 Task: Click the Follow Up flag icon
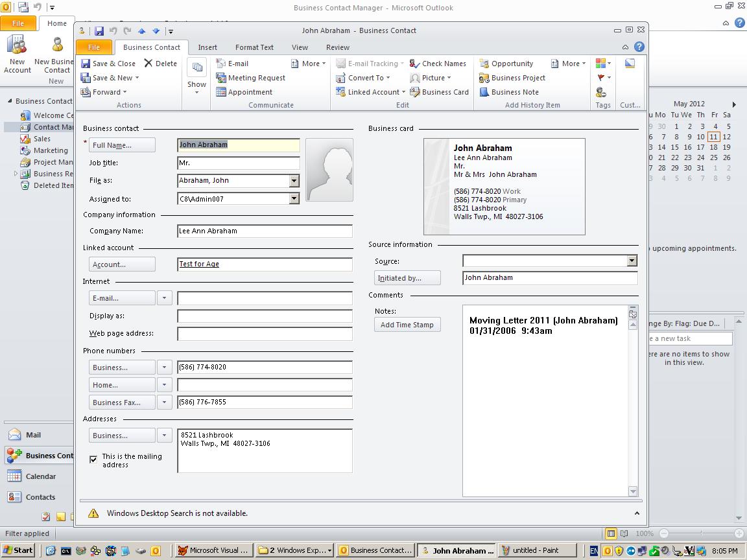[x=603, y=78]
